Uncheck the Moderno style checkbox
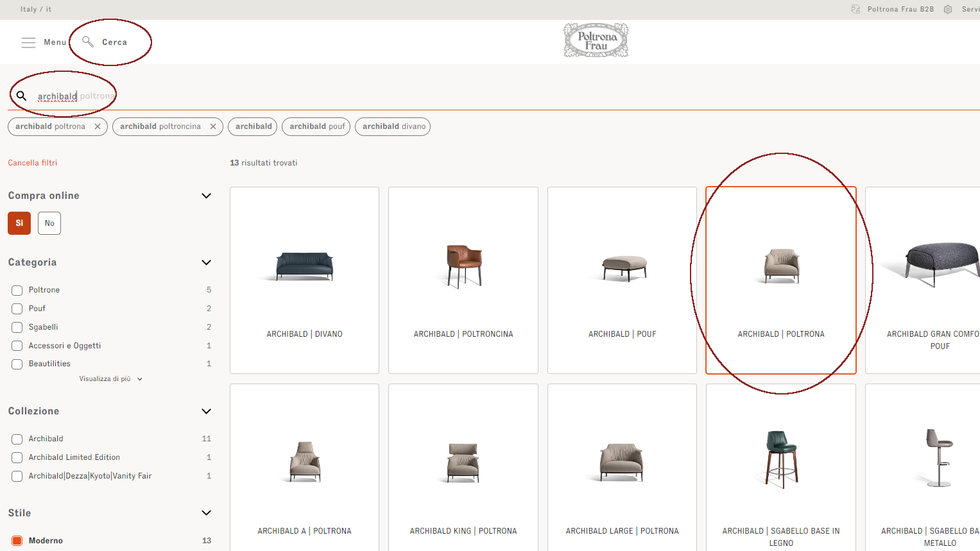This screenshot has width=980, height=551. (x=17, y=541)
